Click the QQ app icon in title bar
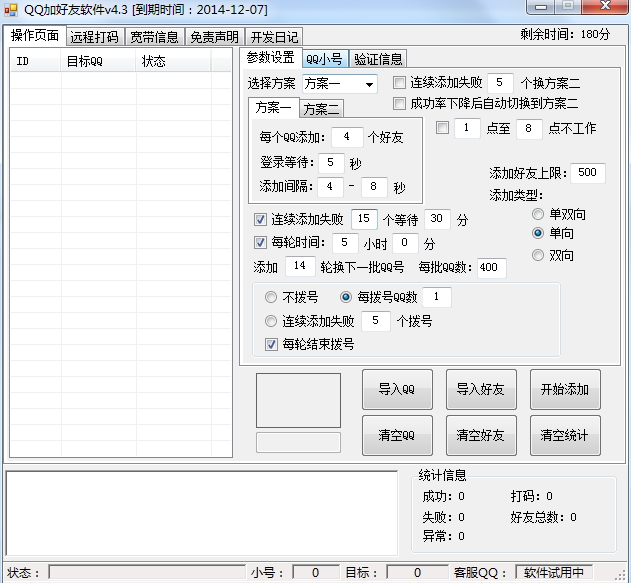Image resolution: width=631 pixels, height=583 pixels. click(11, 9)
